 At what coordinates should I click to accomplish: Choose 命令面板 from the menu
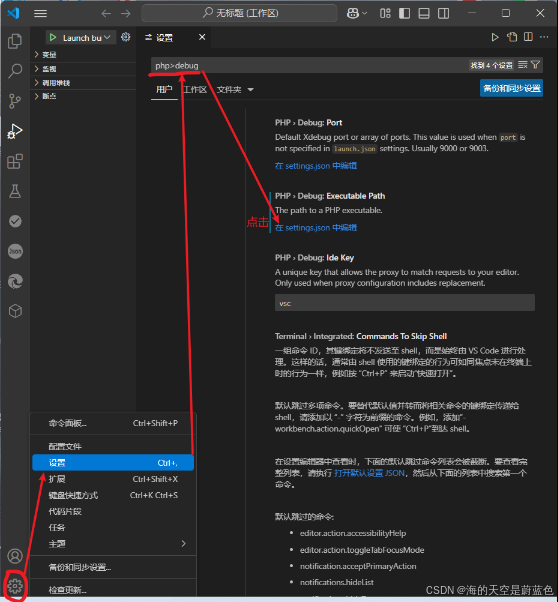pyautogui.click(x=113, y=423)
